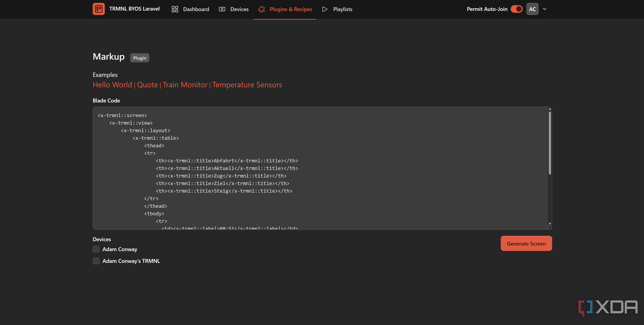Click the code scrollbar up arrow
644x325 pixels.
click(550, 109)
